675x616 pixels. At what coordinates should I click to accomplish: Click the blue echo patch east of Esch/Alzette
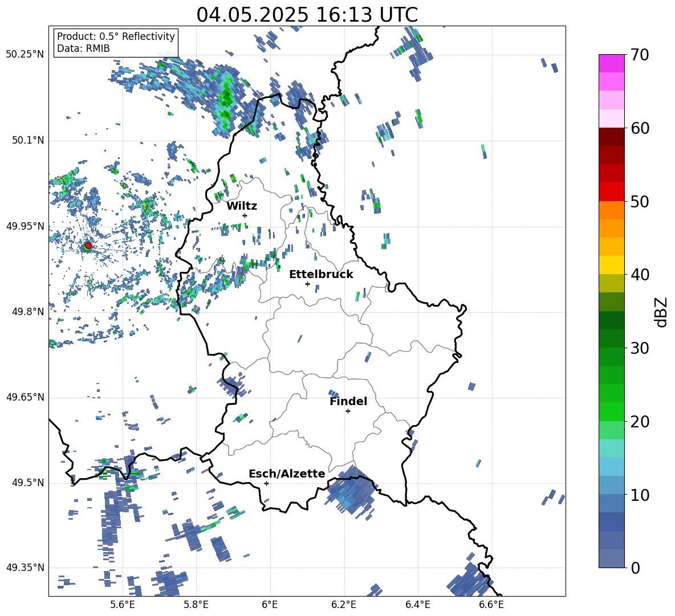tap(351, 492)
